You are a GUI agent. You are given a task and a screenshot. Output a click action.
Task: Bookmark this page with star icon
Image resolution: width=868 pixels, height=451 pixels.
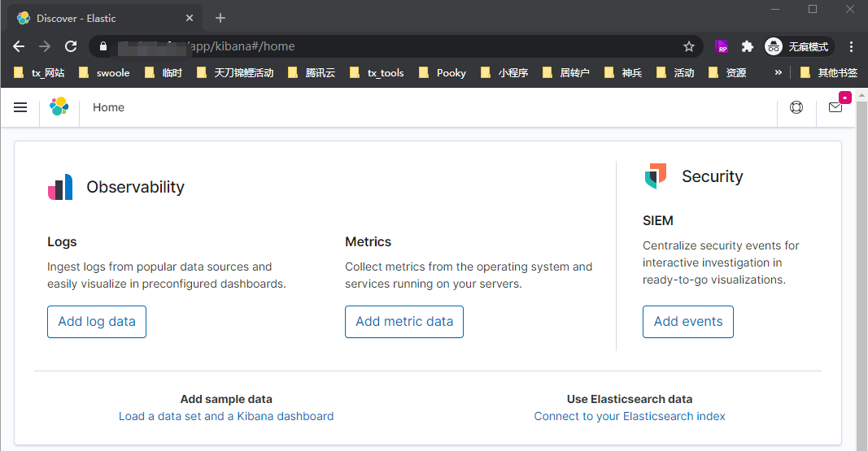point(689,46)
